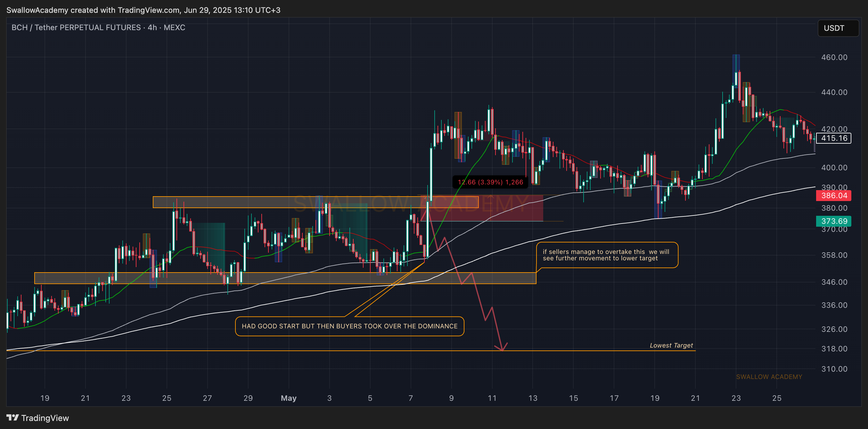This screenshot has width=868, height=429.
Task: Click the 12.66 (3.39%) 1,266 measurement label
Action: (x=490, y=182)
